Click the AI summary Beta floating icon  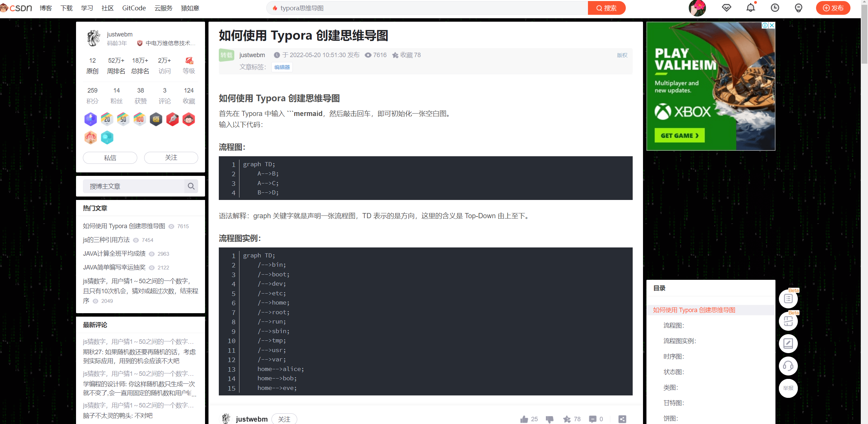pyautogui.click(x=788, y=299)
